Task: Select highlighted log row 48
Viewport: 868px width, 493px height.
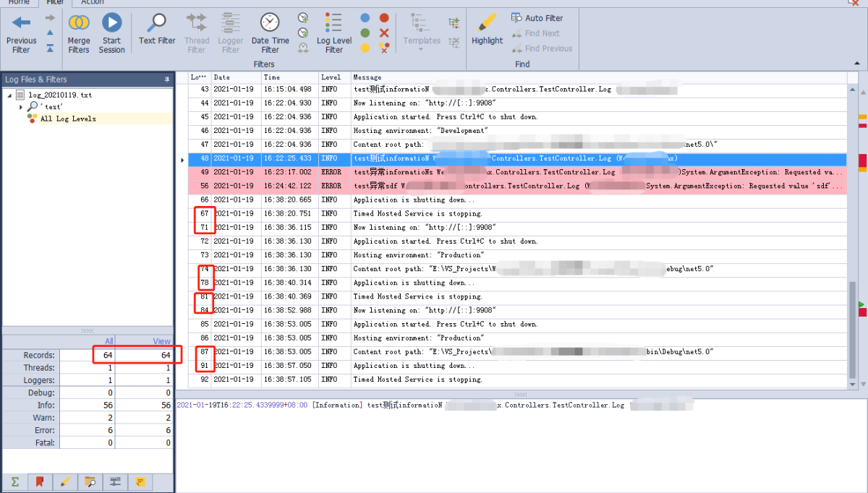Action: coord(516,158)
